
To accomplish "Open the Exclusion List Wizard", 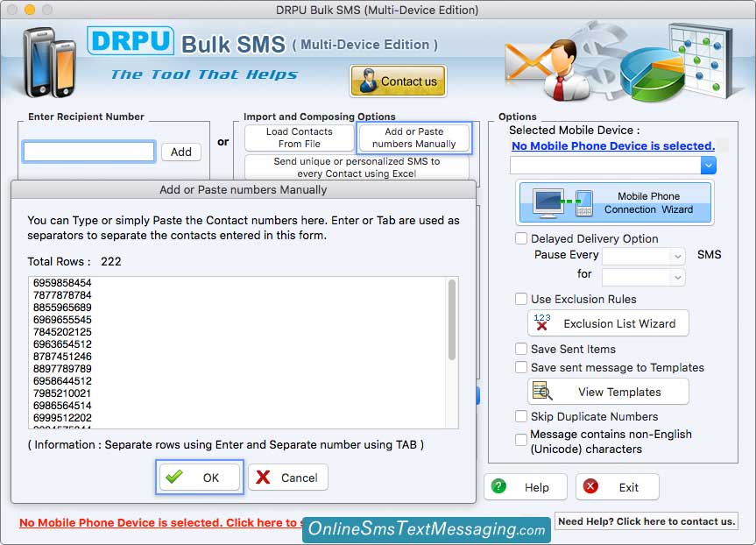I will pos(609,323).
